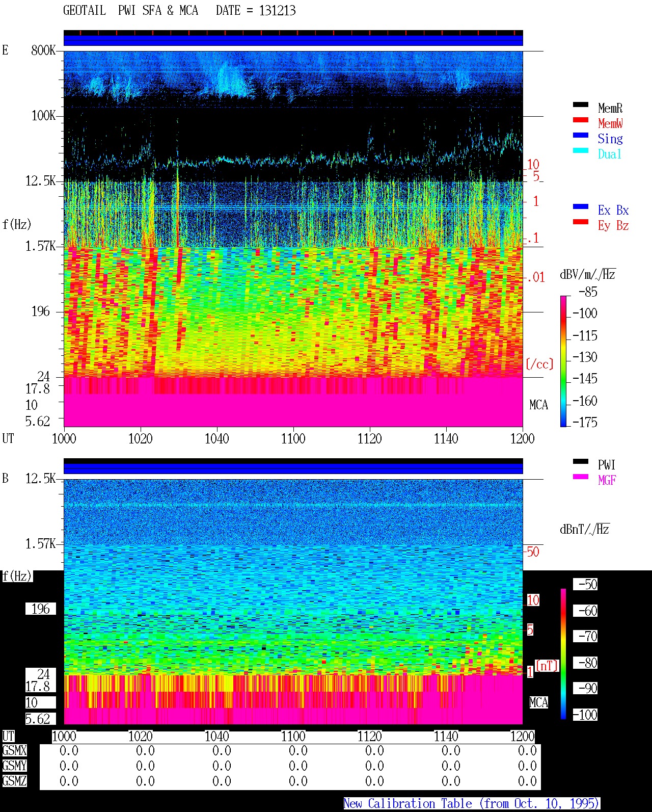
Task: Click the 'MemR' legend label
Action: (610, 108)
